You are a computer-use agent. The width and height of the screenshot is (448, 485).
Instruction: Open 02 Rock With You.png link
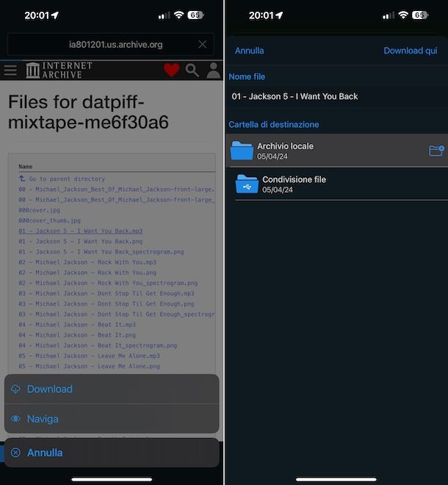tap(87, 273)
